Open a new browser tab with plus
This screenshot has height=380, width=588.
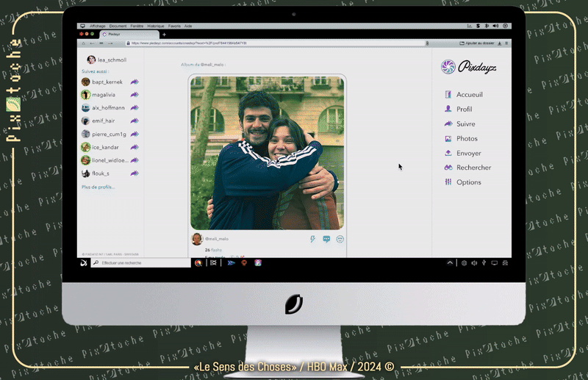coord(164,34)
